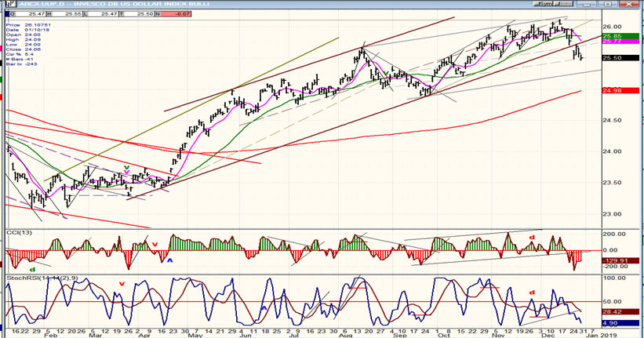
Task: Click the 100.00 StochRSI axis label
Action: 613,278
